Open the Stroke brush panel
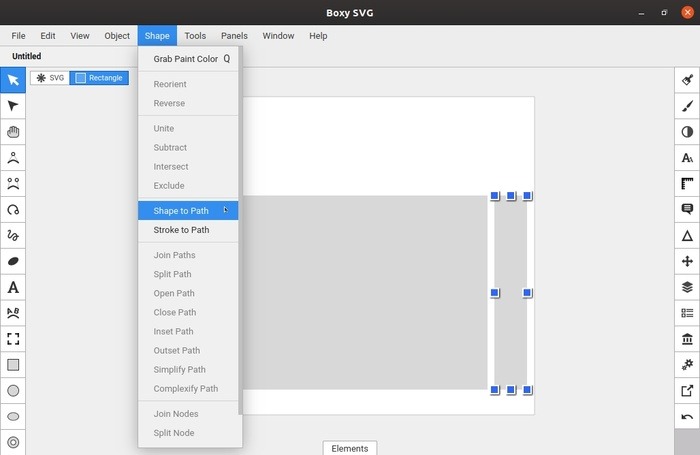Viewport: 700px width, 455px height. pos(687,106)
